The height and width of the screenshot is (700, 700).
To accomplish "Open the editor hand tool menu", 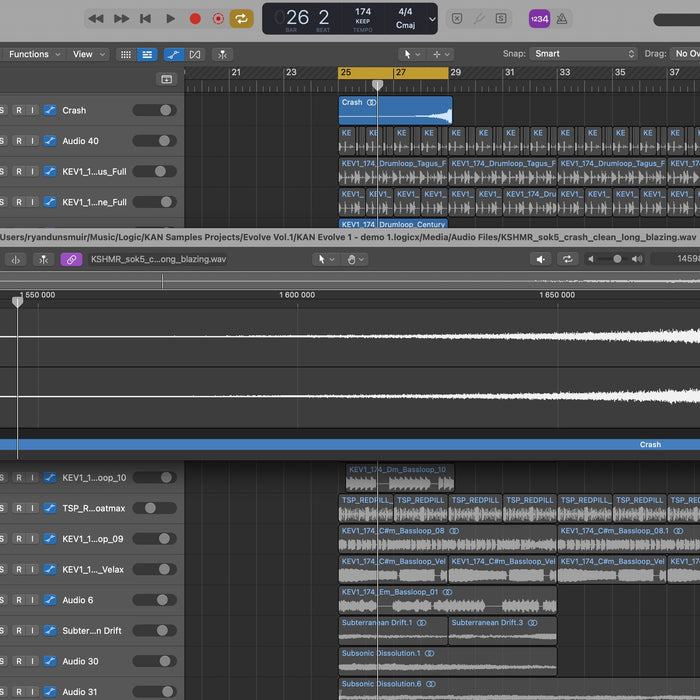I will coord(356,259).
